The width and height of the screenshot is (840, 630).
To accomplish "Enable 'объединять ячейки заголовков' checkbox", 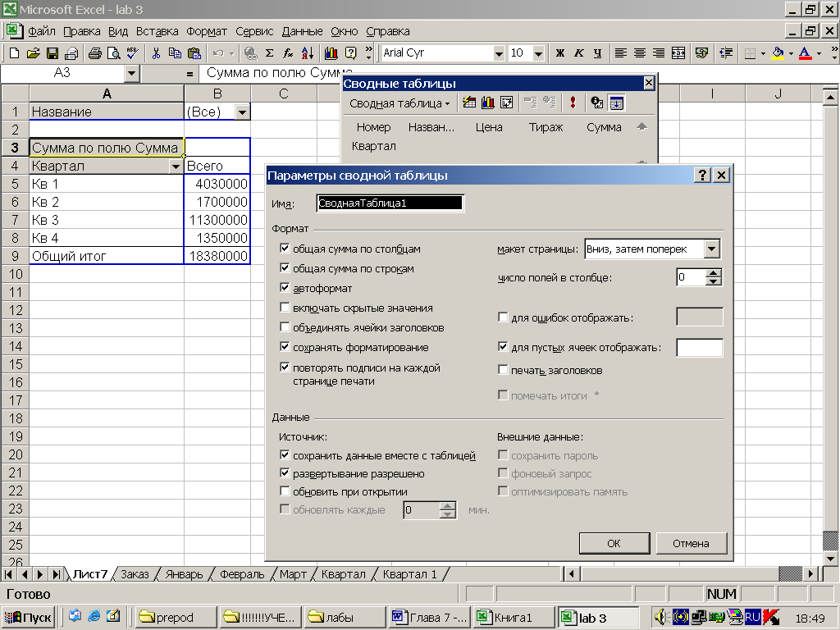I will click(x=285, y=326).
